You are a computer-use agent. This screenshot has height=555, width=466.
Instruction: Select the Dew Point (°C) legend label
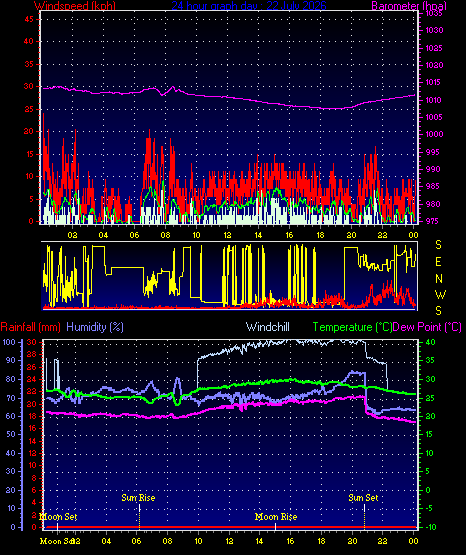click(x=427, y=327)
